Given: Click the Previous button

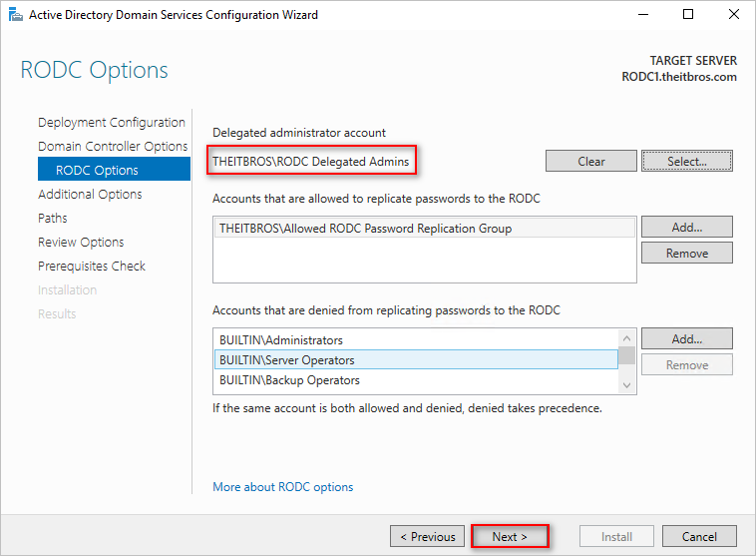Looking at the screenshot, I should pos(427,536).
